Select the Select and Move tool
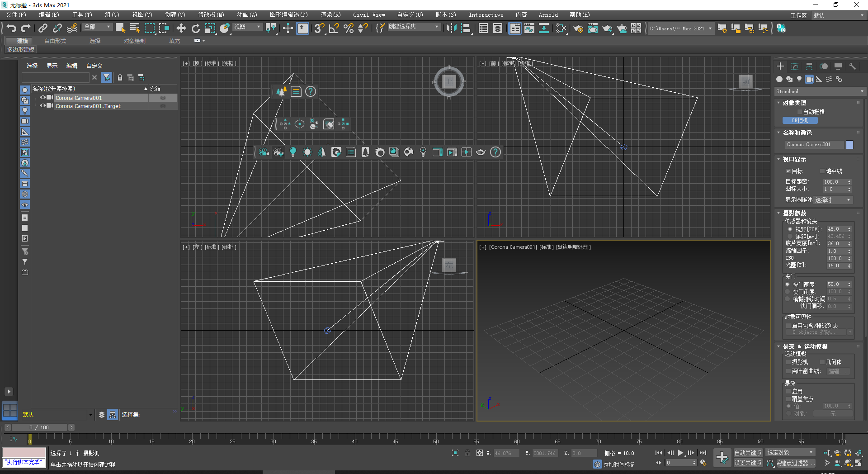Screen dimensions: 868x474 tap(181, 28)
